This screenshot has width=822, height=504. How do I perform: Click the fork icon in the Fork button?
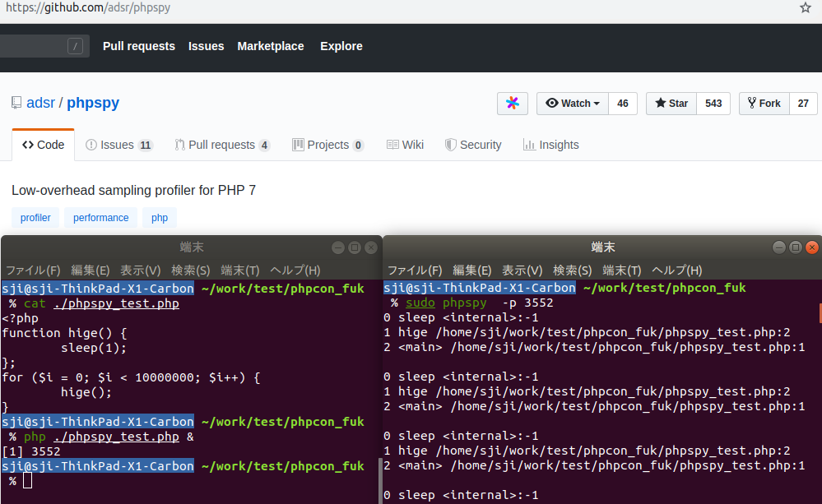coord(754,103)
